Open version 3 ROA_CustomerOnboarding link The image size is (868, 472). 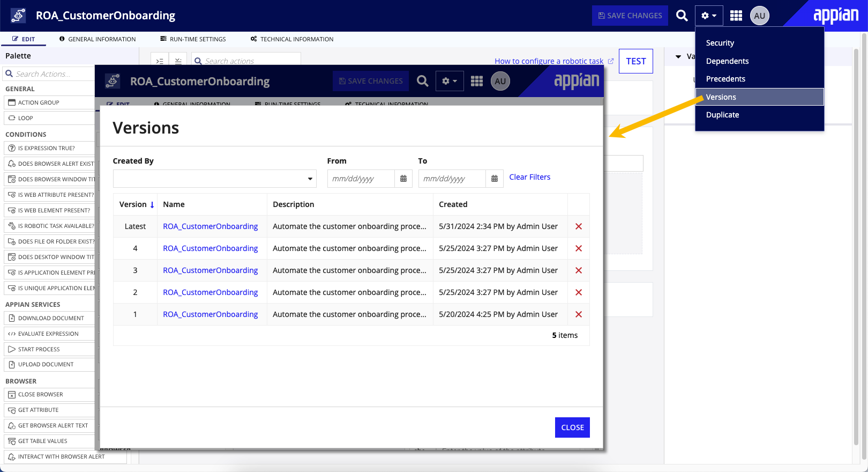click(x=211, y=270)
